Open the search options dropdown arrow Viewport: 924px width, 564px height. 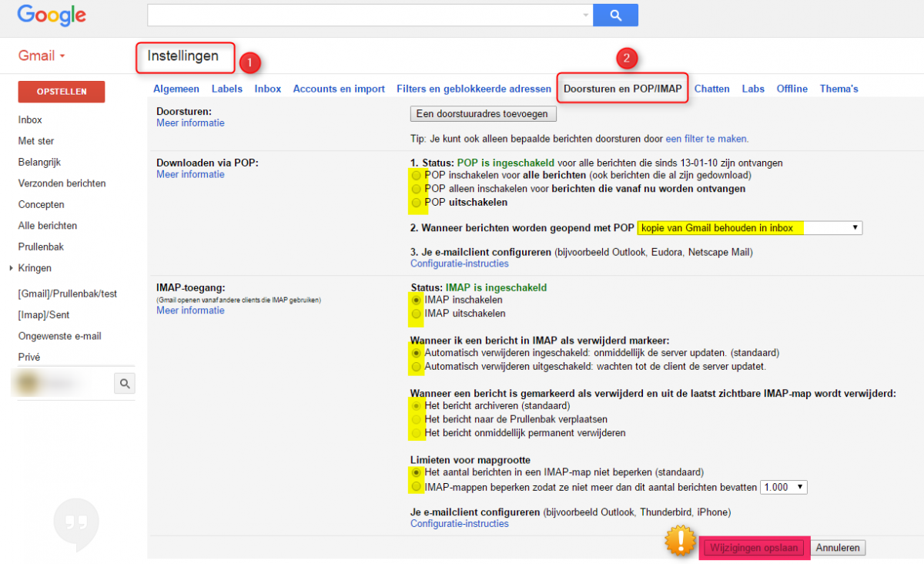click(x=586, y=15)
